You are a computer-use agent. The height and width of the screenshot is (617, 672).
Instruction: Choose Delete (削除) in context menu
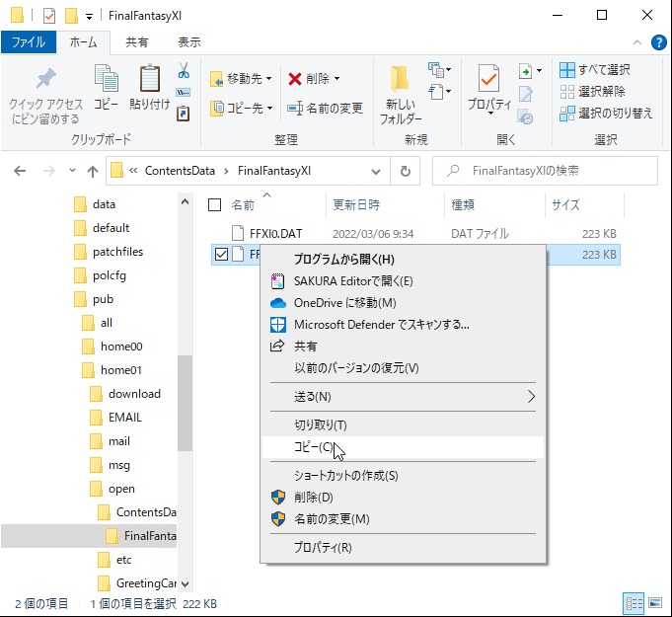point(403,498)
